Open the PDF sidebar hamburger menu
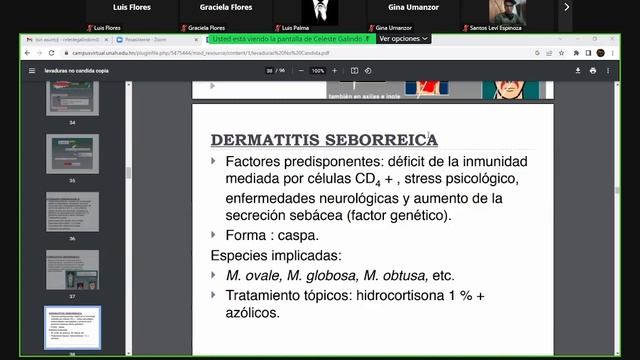The image size is (640, 360). (32, 71)
